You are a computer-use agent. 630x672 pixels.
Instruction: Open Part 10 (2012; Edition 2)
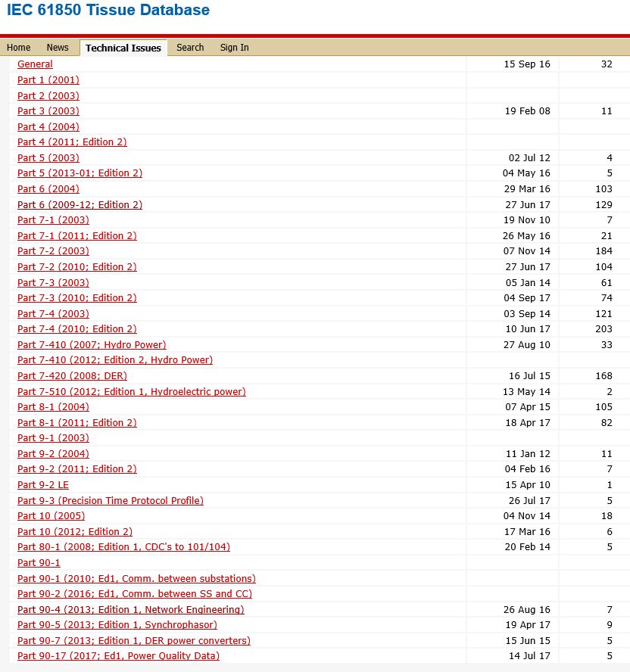coord(74,531)
